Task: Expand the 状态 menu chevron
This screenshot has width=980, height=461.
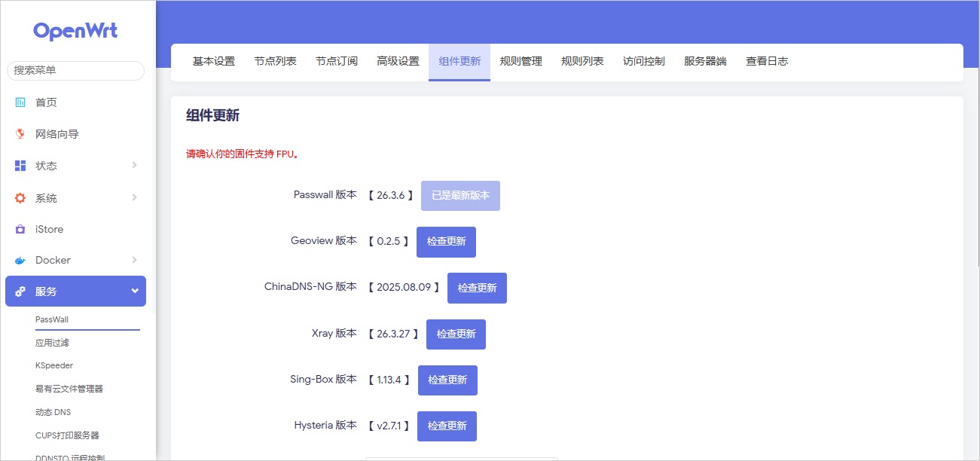Action: point(134,165)
